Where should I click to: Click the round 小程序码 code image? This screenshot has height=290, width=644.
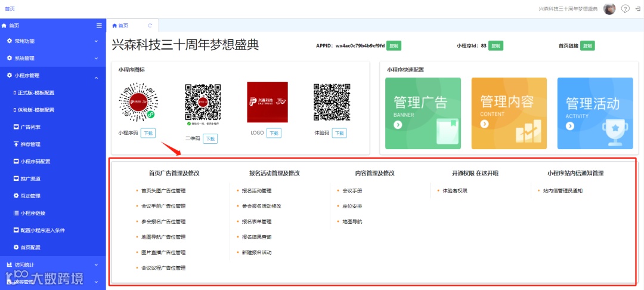138,102
